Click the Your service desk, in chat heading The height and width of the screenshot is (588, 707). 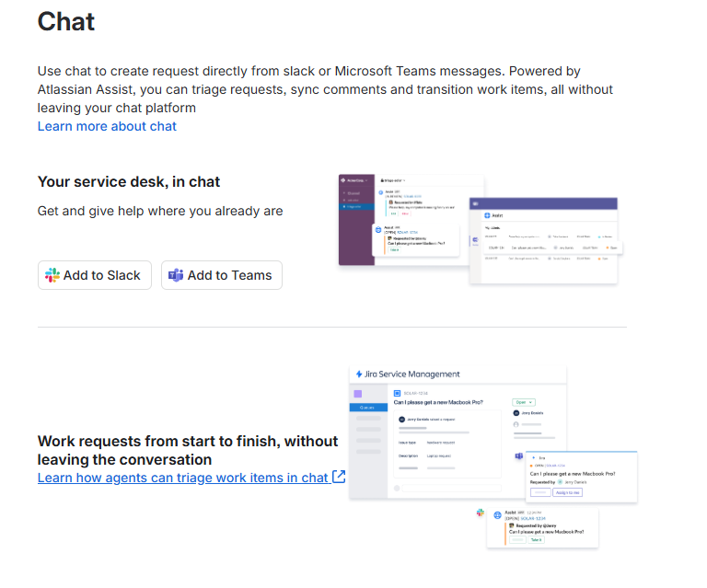(x=129, y=181)
